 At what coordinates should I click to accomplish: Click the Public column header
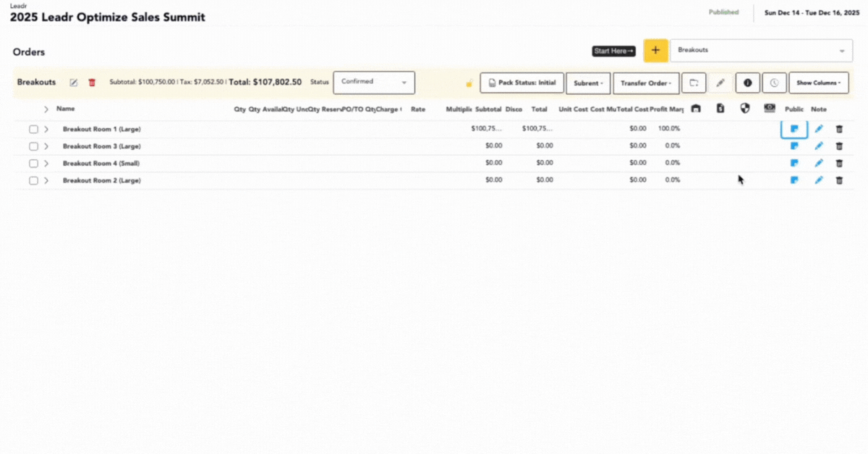[794, 109]
